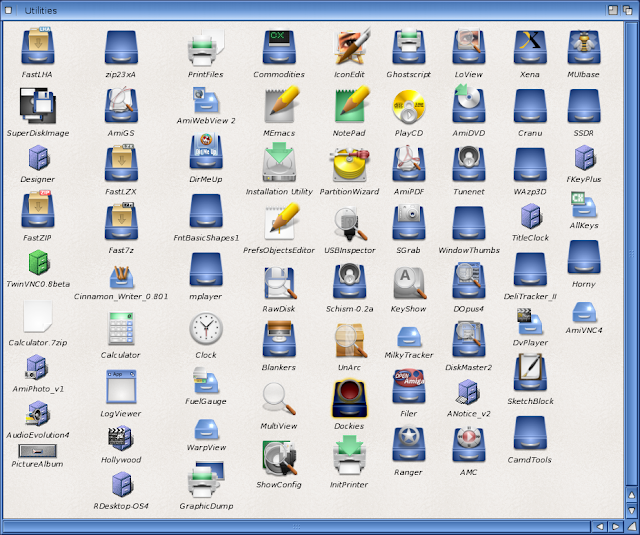640x535 pixels.
Task: Select the ANotice_v2 icon
Action: pyautogui.click(x=469, y=392)
